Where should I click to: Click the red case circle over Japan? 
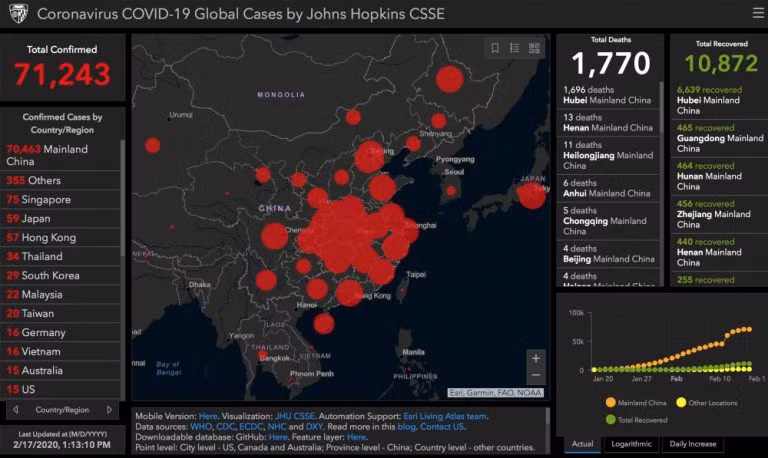[531, 195]
